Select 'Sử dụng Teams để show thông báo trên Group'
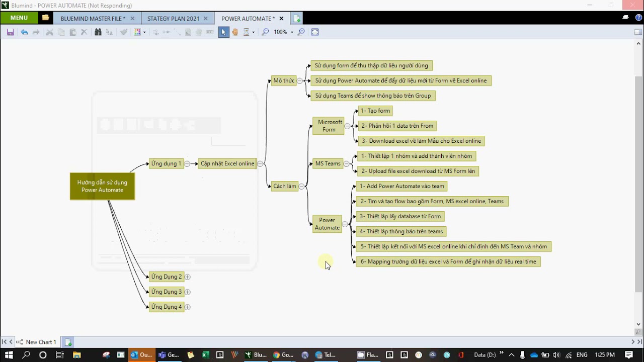644x362 pixels. [x=373, y=96]
